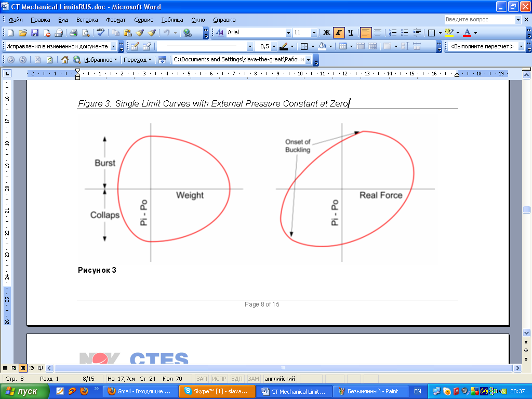The image size is (532, 399).
Task: Click the Open folder icon
Action: 23,33
